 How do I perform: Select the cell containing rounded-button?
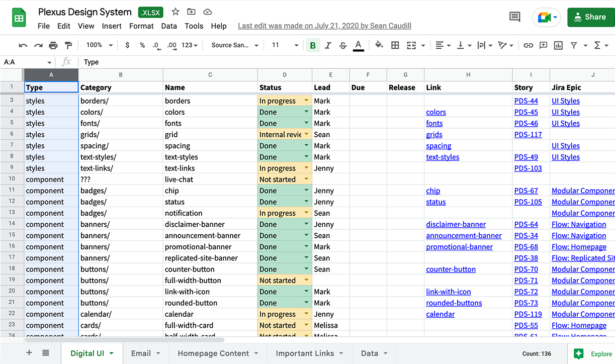click(210, 303)
